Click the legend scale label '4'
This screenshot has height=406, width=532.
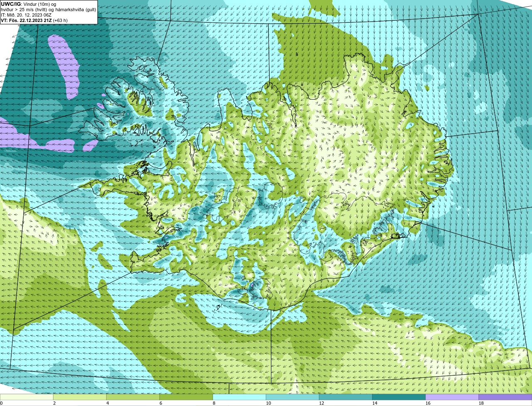[108, 403]
